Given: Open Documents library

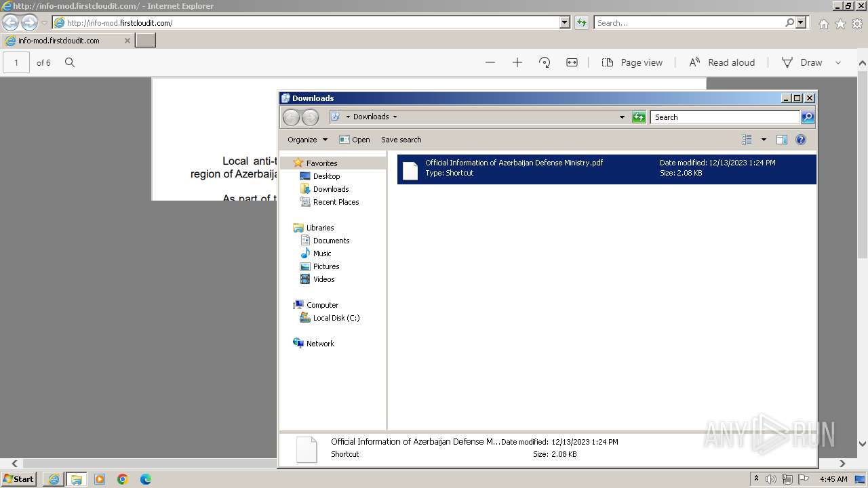Looking at the screenshot, I should coord(331,241).
